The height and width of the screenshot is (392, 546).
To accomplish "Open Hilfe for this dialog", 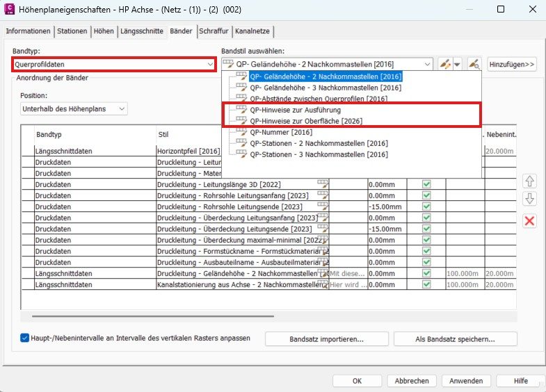I will (x=520, y=381).
